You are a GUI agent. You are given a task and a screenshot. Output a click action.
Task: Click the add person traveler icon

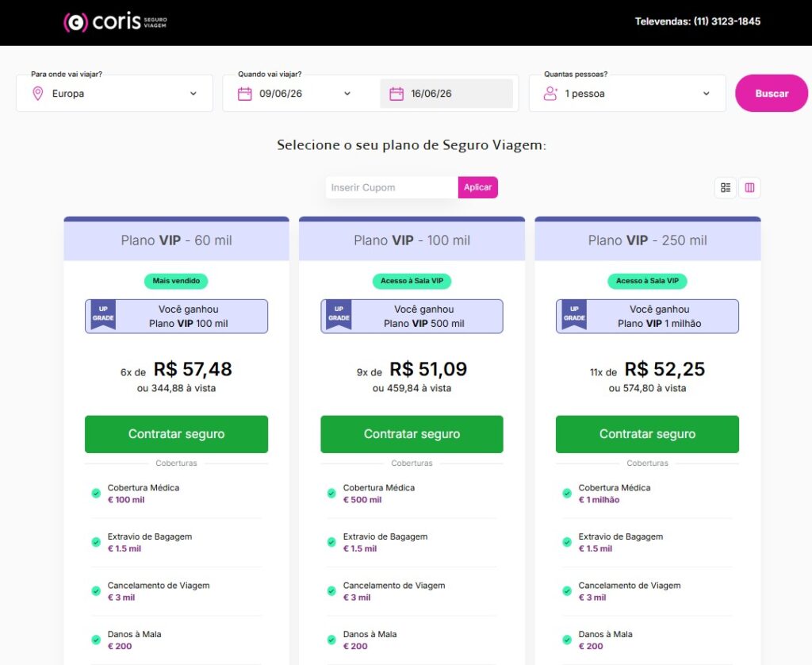(550, 94)
